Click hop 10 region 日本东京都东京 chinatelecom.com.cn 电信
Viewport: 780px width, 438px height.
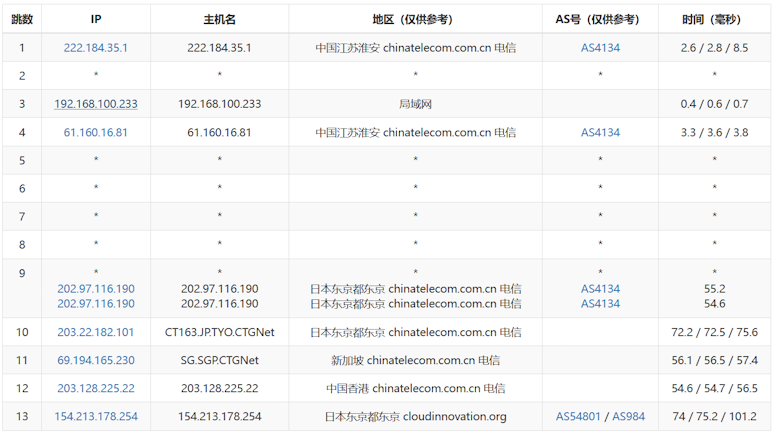[x=415, y=332]
